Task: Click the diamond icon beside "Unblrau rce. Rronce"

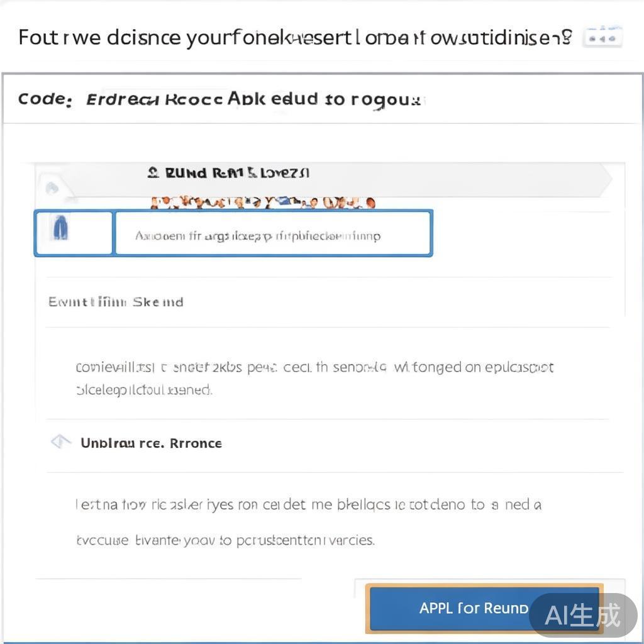Action: (x=60, y=442)
